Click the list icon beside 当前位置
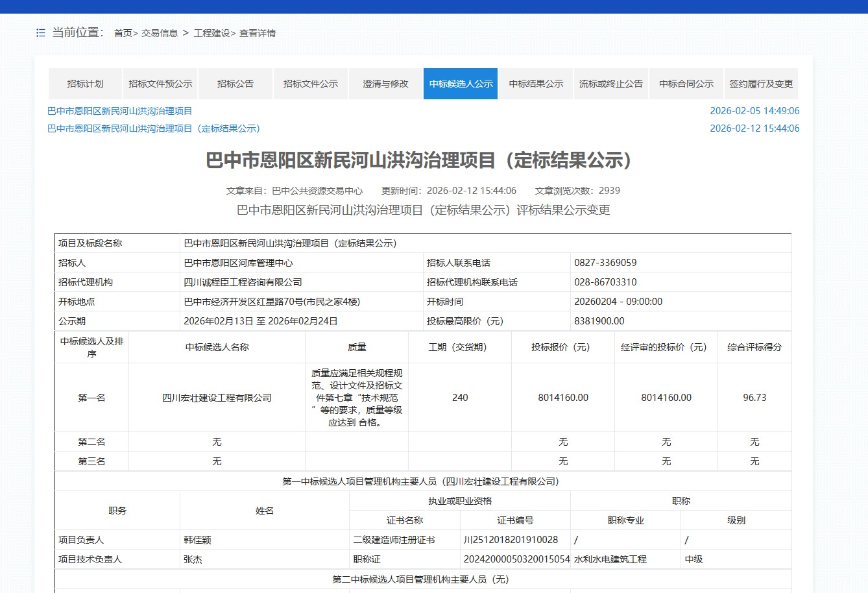Screen dimensions: 868x593 tap(41, 32)
